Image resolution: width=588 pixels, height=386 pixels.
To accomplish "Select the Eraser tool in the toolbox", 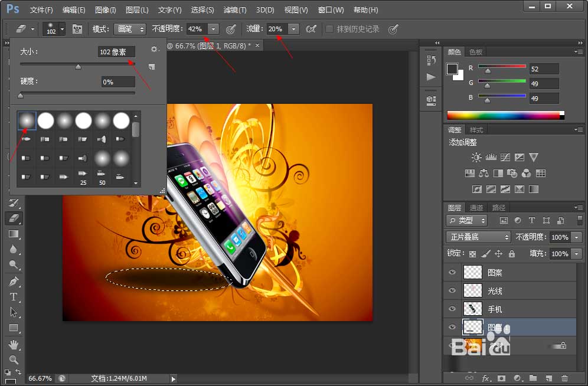I will [x=14, y=218].
